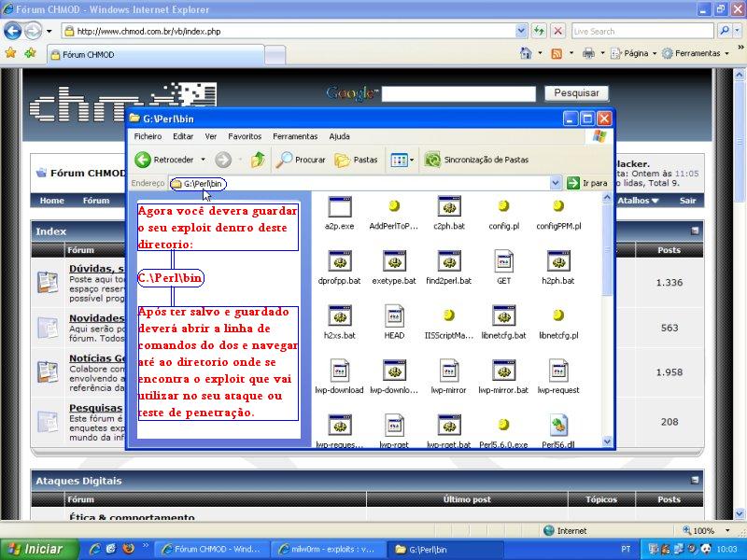Adjust the IE zoom level 100%
The height and width of the screenshot is (560, 747).
click(x=706, y=530)
